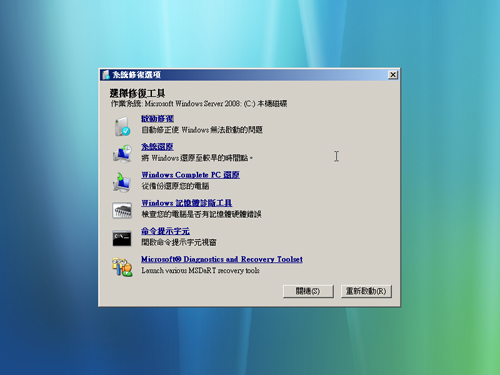Click the 'Launch various MSDaRT recovery tools' description
The width and height of the screenshot is (500, 375).
(200, 270)
